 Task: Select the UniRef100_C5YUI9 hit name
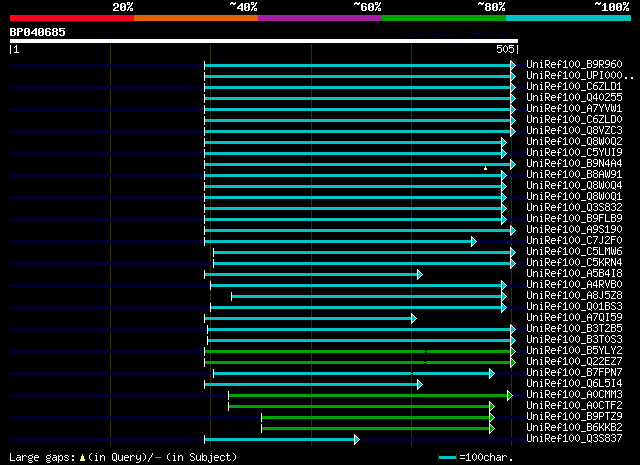point(574,152)
